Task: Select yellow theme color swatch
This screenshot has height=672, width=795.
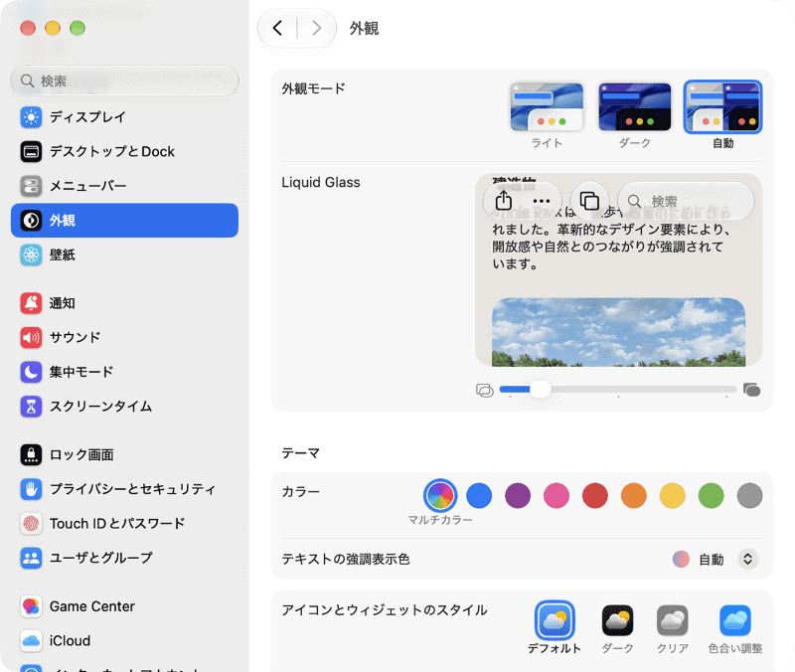Action: (x=673, y=495)
